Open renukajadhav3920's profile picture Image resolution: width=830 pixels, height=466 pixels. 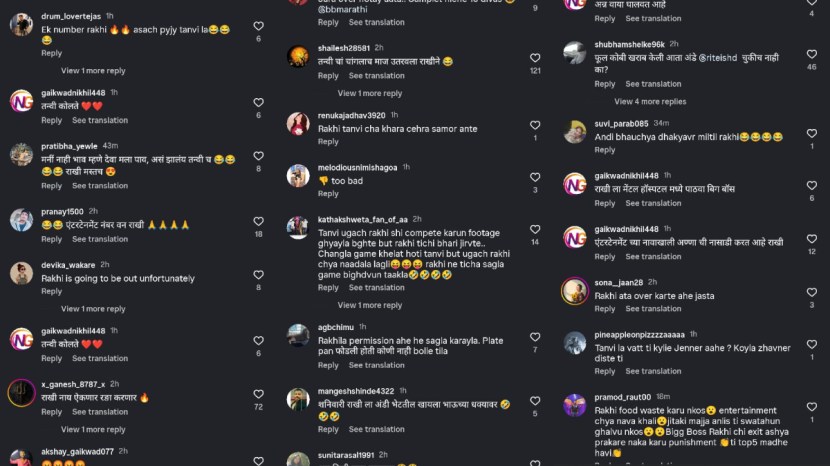tap(298, 123)
